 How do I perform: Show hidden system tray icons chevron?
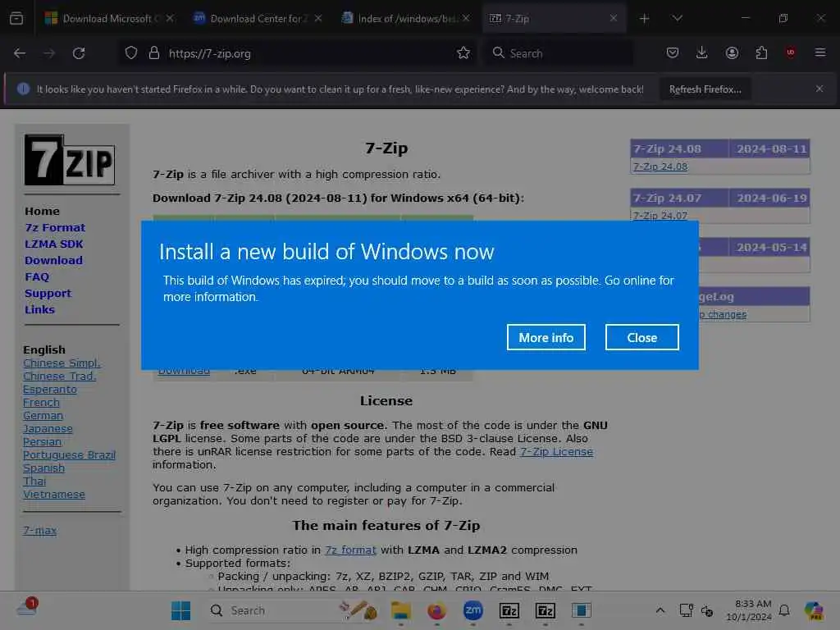coord(660,610)
